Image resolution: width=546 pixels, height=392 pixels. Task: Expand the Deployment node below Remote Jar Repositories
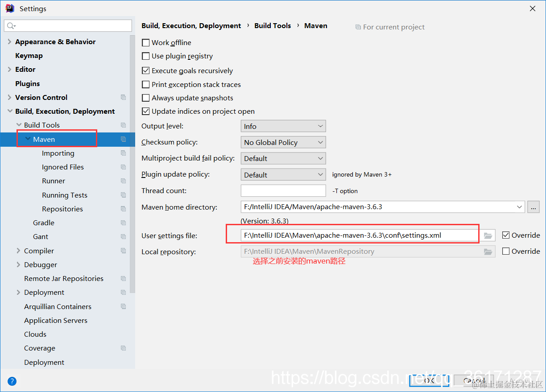19,292
